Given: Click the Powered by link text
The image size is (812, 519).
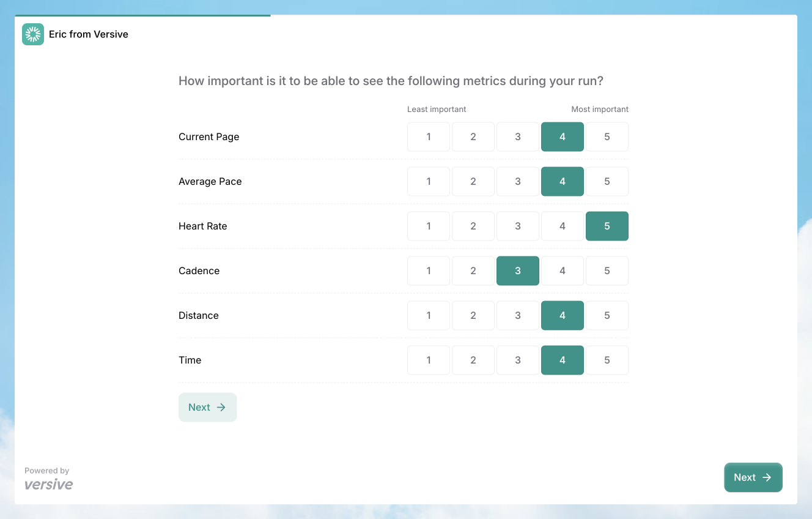Looking at the screenshot, I should click(46, 470).
